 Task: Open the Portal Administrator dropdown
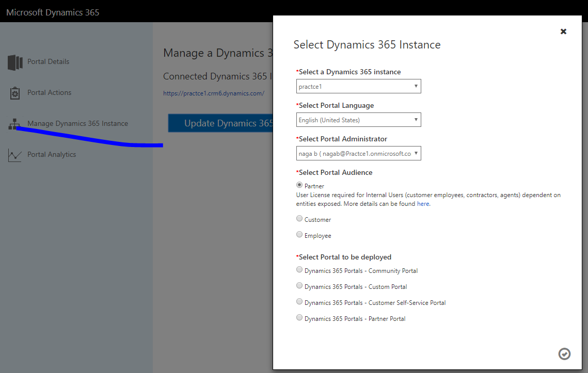point(358,153)
